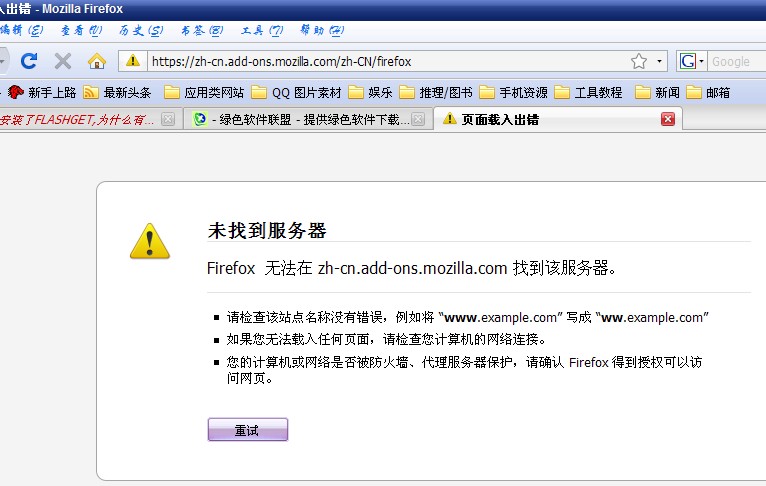Expand the QQ 图片素材 bookmark folder

[296, 92]
